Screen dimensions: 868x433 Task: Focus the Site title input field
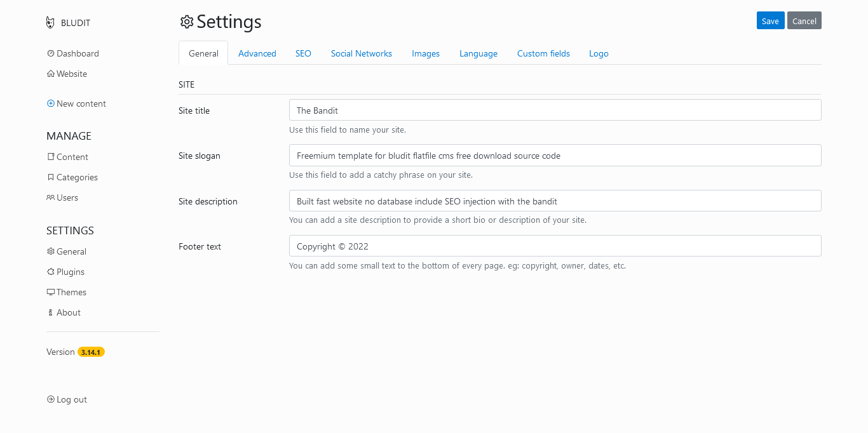pos(555,110)
